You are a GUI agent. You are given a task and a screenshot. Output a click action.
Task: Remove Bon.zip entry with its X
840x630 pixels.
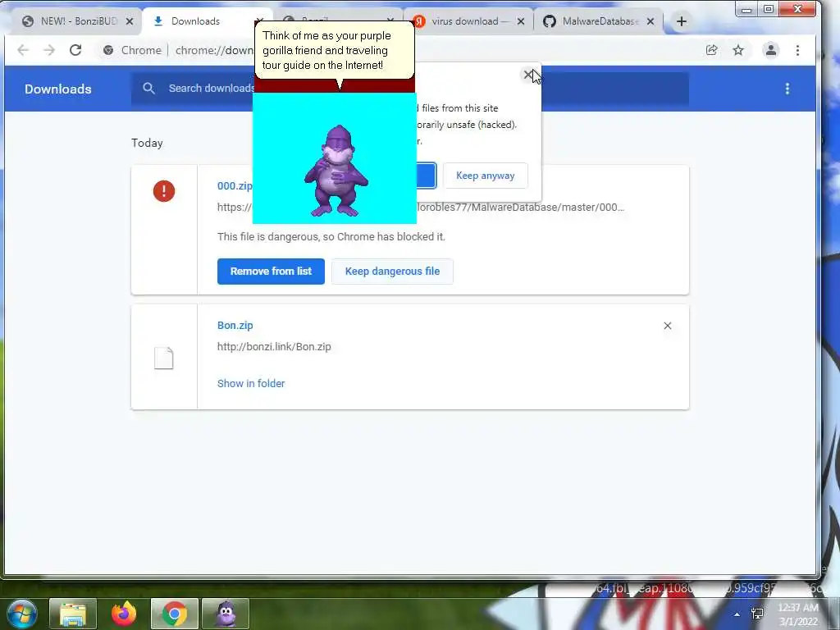click(x=668, y=326)
